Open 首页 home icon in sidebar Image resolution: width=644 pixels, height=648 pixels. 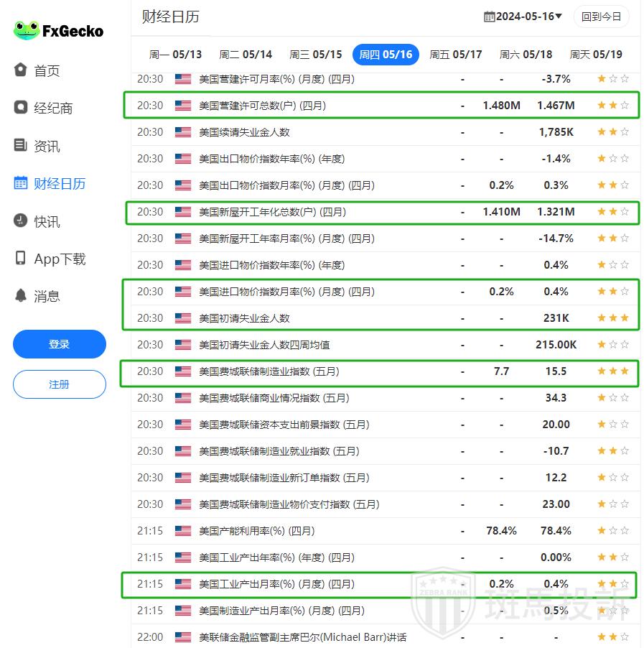pos(21,70)
